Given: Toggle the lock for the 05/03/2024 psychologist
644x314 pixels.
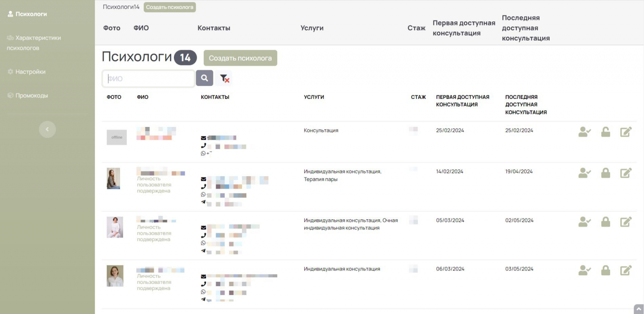Looking at the screenshot, I should 605,222.
